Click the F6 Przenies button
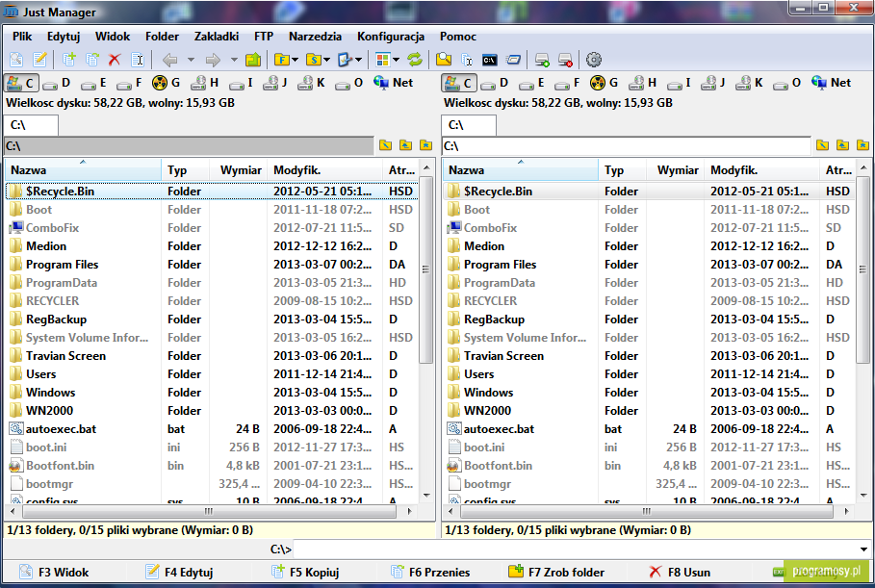 pyautogui.click(x=430, y=573)
